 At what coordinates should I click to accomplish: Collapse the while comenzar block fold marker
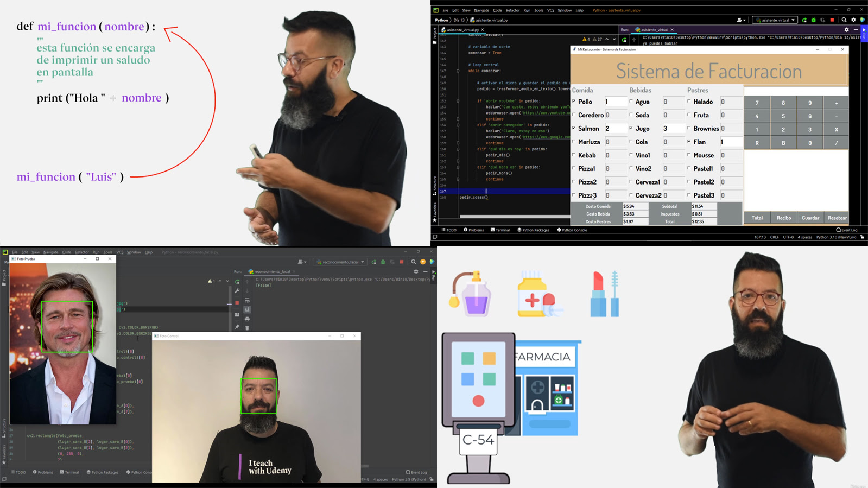pos(458,71)
